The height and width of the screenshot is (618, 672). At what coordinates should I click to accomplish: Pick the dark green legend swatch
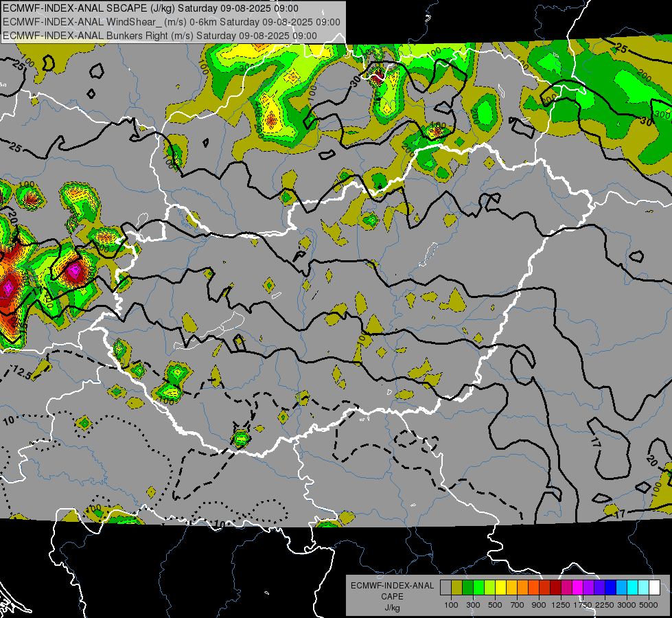click(467, 588)
